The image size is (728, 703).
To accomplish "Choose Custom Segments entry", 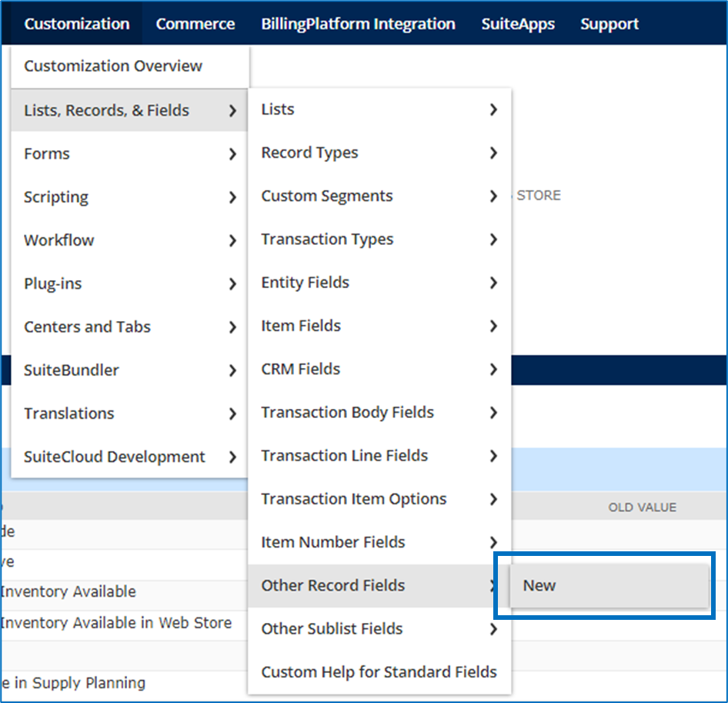I will pyautogui.click(x=380, y=196).
